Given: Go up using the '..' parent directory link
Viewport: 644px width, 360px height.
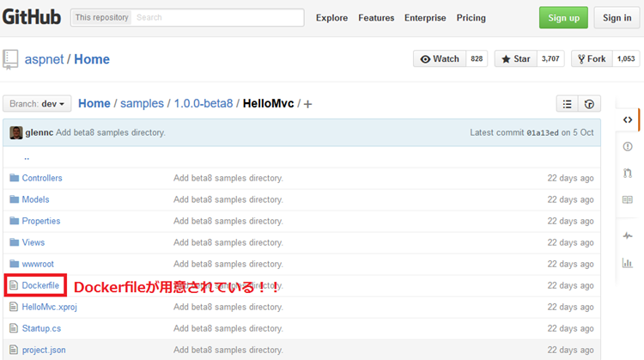Looking at the screenshot, I should tap(27, 157).
